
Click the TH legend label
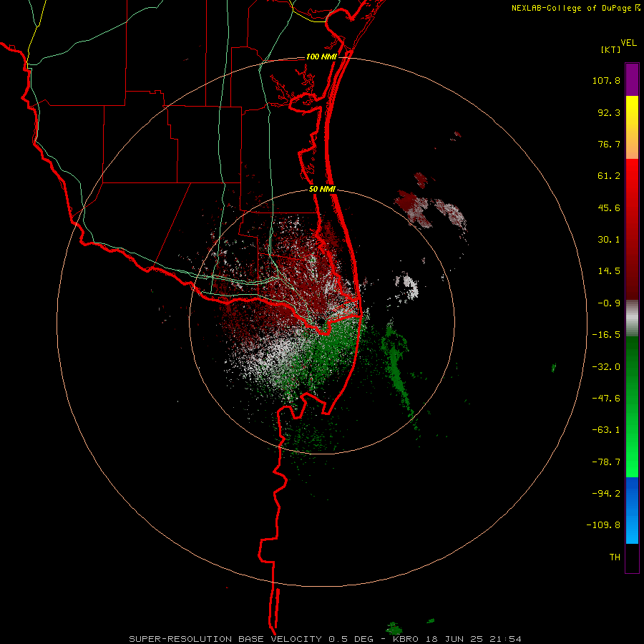point(615,557)
